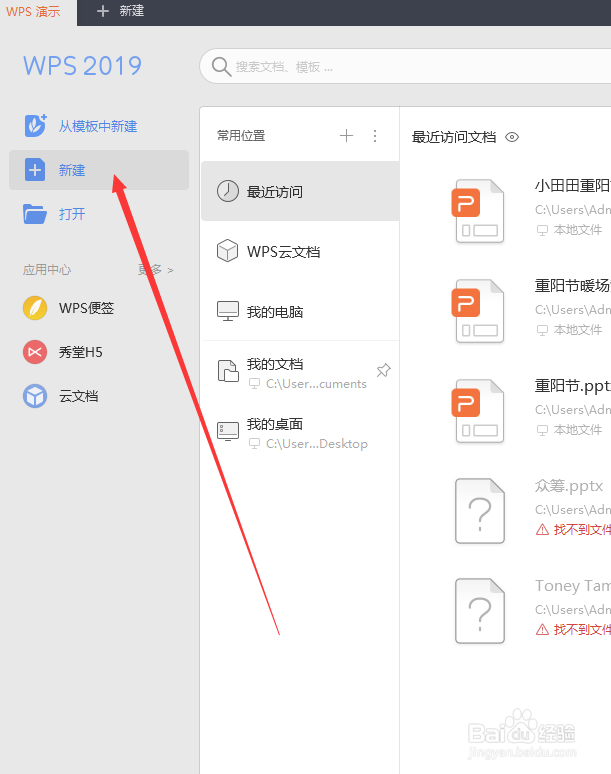611x774 pixels.
Task: Open the WPS便签 yellow feather icon
Action: coord(35,308)
